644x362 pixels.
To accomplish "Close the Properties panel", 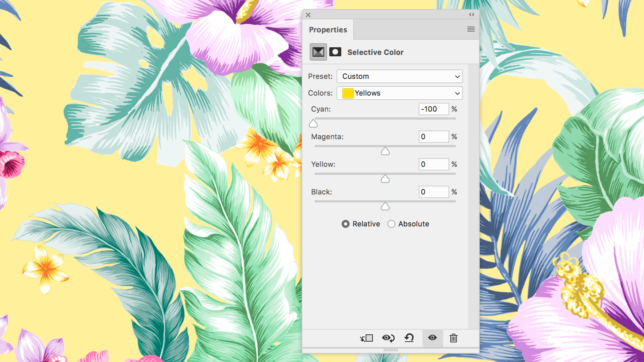I will (308, 15).
